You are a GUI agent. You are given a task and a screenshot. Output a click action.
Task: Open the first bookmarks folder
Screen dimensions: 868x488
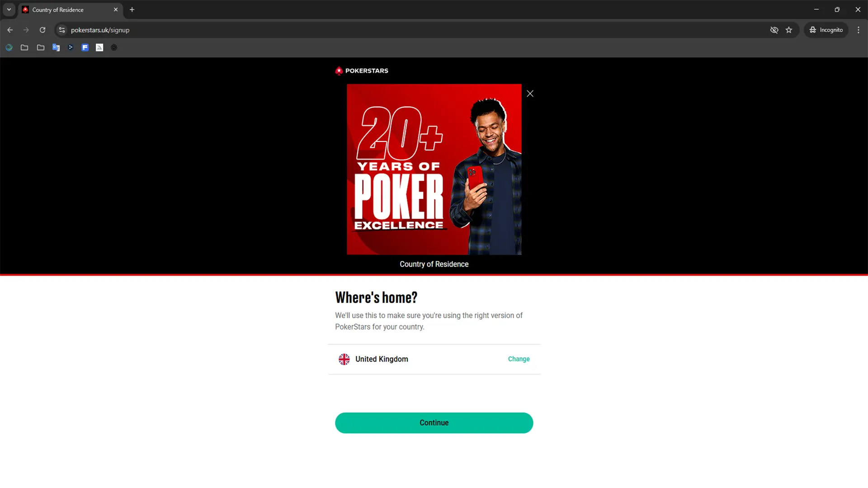pyautogui.click(x=24, y=47)
